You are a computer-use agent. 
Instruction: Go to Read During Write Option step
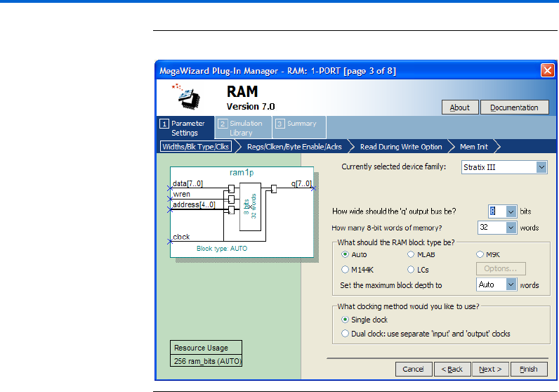click(401, 147)
